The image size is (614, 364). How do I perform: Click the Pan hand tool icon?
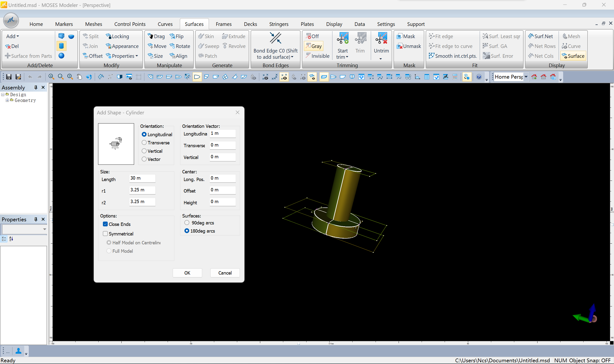pos(79,77)
